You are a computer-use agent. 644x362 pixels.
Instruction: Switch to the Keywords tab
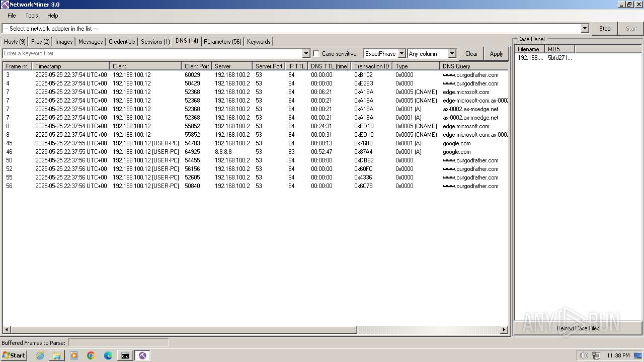click(x=259, y=42)
